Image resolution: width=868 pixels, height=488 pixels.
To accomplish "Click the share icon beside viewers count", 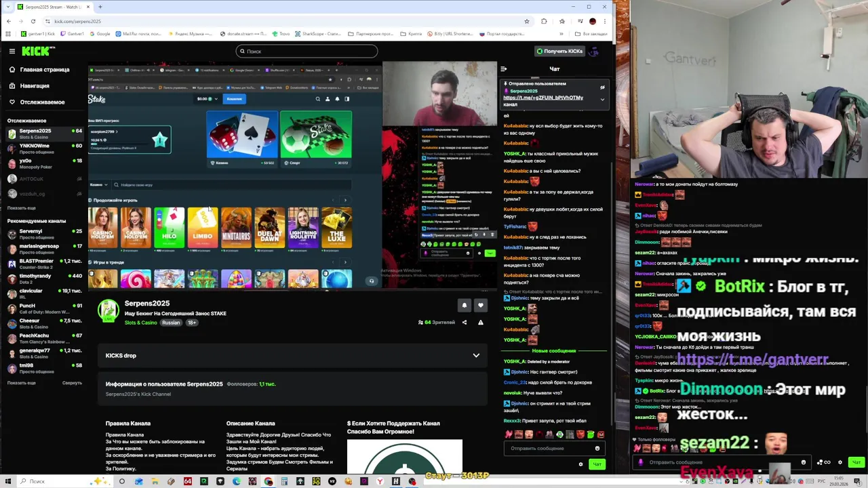I will (x=465, y=323).
